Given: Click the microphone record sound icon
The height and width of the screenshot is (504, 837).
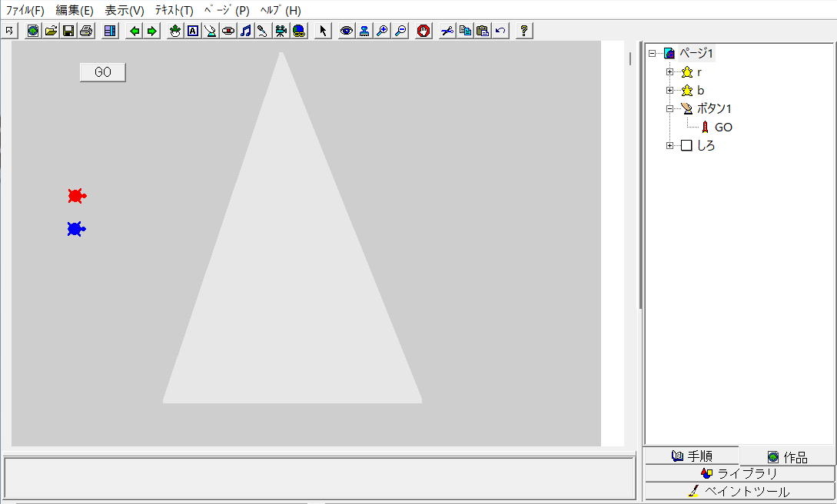Looking at the screenshot, I should point(263,31).
